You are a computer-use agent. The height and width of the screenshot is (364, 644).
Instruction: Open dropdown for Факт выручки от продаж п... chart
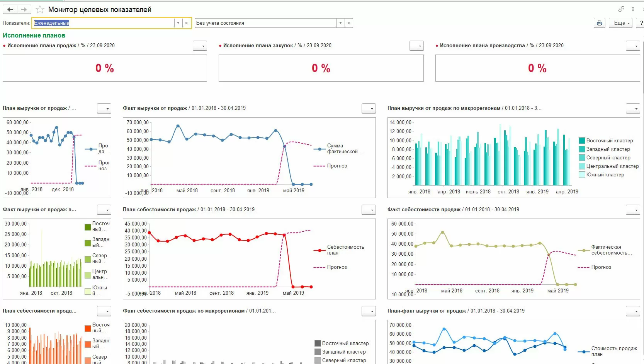pyautogui.click(x=104, y=210)
